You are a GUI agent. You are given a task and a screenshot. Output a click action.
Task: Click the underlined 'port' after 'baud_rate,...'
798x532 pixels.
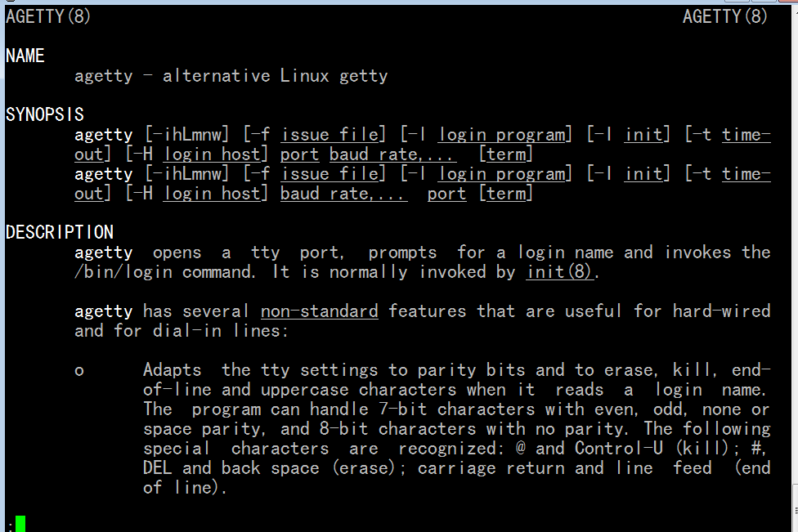(446, 194)
